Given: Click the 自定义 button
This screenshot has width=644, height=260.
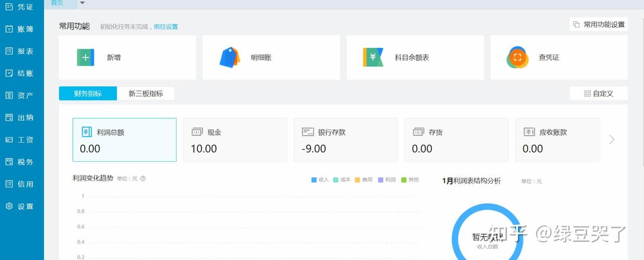Looking at the screenshot, I should pyautogui.click(x=599, y=94).
